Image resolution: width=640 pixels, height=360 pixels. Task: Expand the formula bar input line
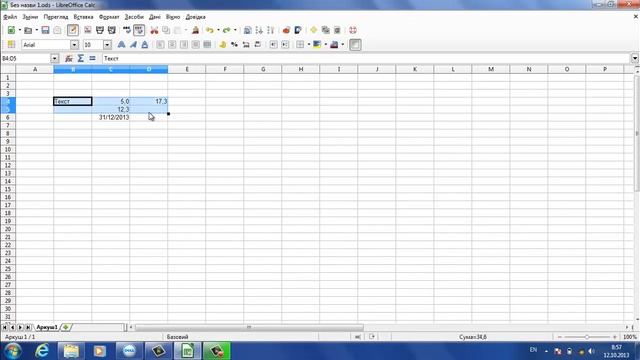coord(635,58)
